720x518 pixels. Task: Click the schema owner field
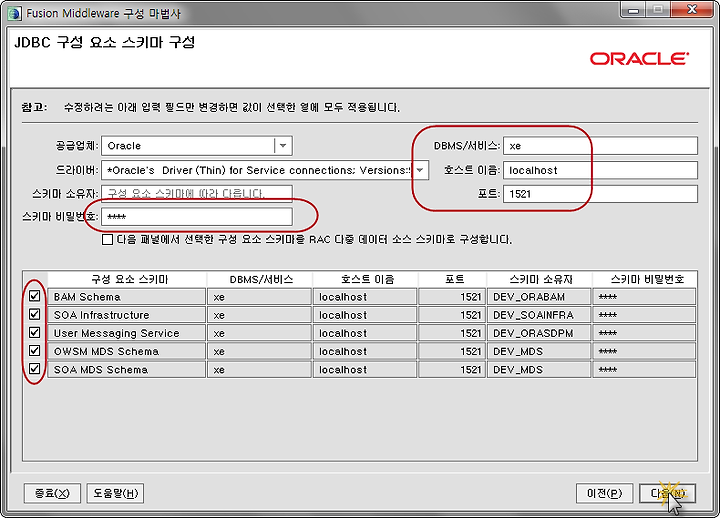pos(197,193)
